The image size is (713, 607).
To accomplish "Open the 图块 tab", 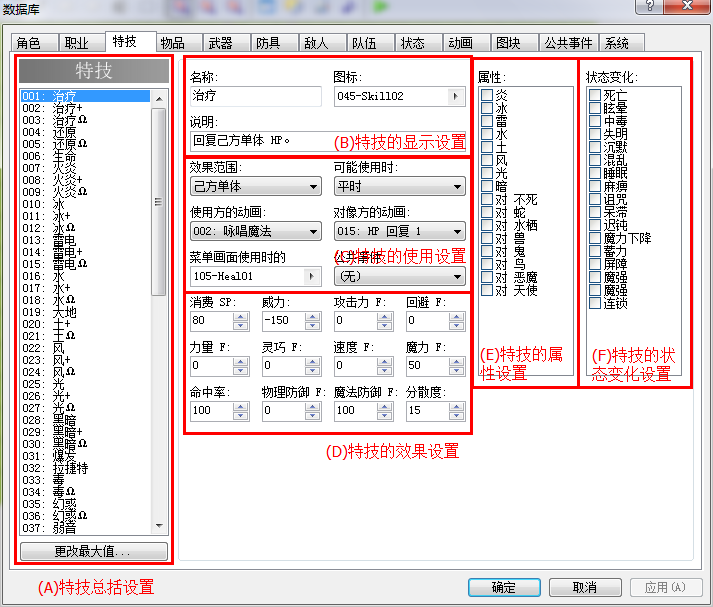I will coord(514,43).
